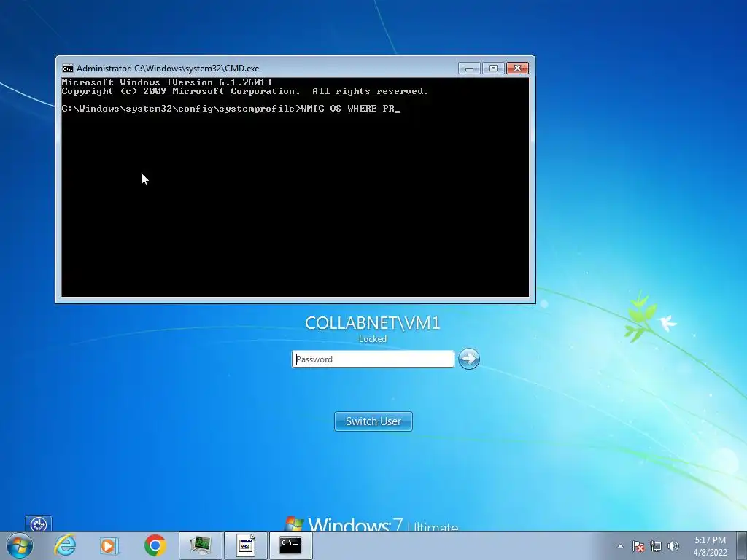Close the Administrator CMD.exe window

(517, 69)
